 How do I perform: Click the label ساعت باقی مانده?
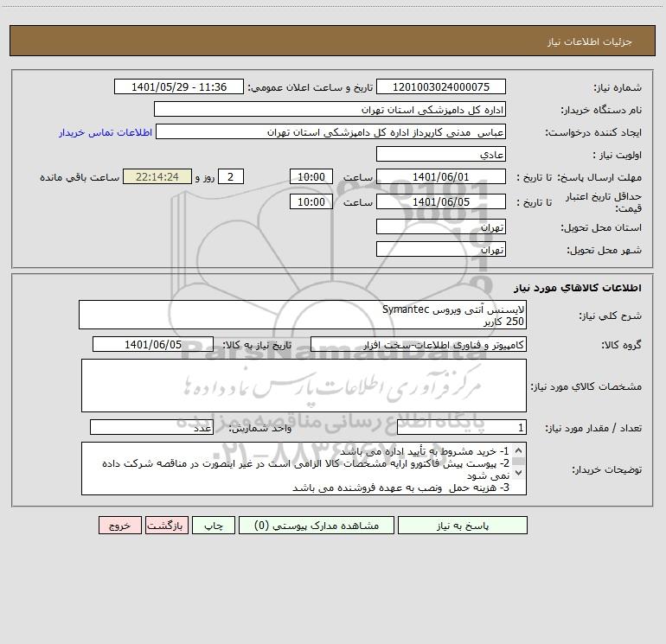coord(80,177)
